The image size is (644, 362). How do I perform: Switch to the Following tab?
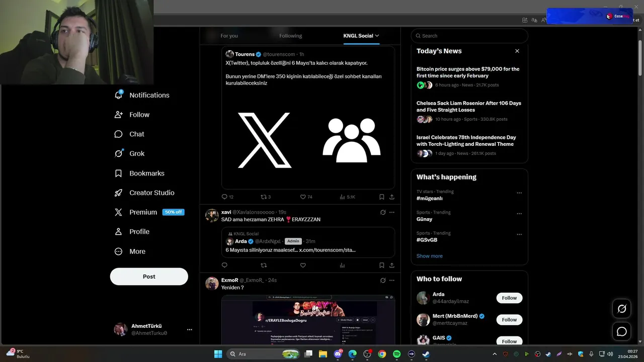pos(291,36)
